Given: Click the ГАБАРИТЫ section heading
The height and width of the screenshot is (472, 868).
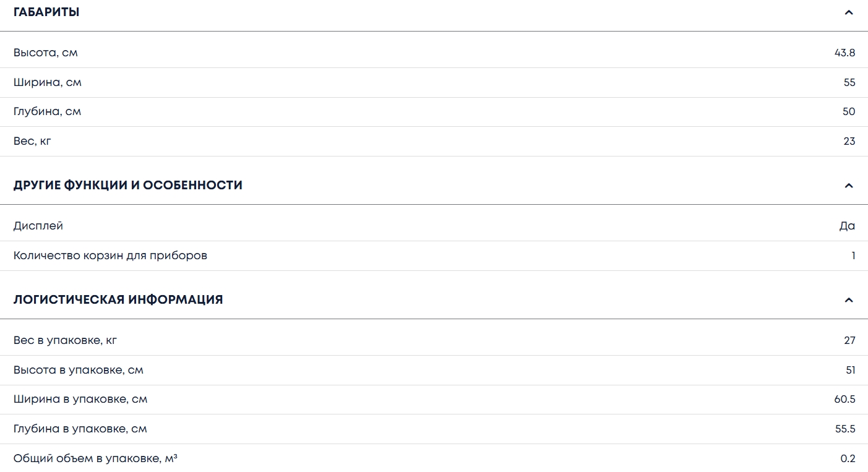Looking at the screenshot, I should pyautogui.click(x=46, y=12).
